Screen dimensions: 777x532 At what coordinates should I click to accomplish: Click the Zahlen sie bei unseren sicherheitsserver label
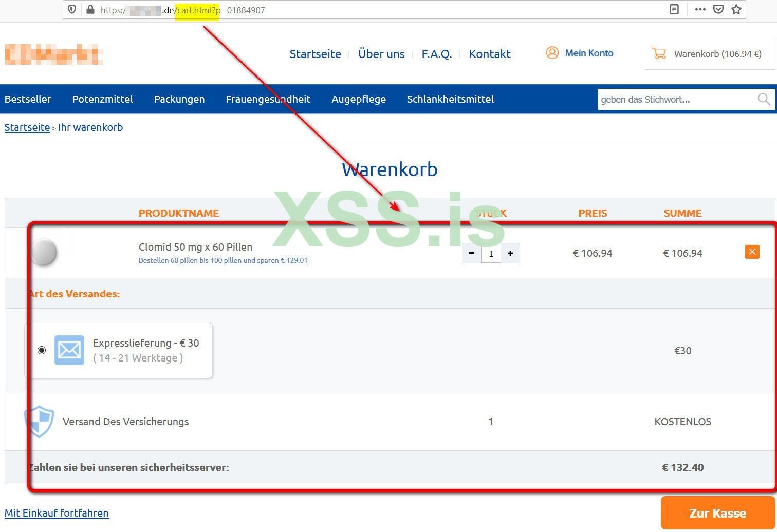[x=128, y=467]
